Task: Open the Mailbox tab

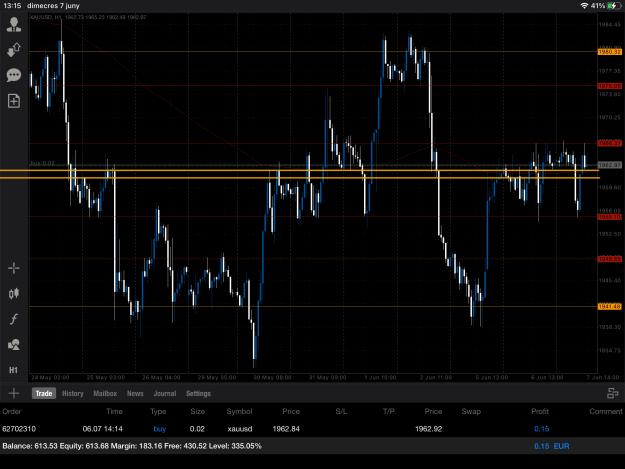Action: [x=105, y=393]
